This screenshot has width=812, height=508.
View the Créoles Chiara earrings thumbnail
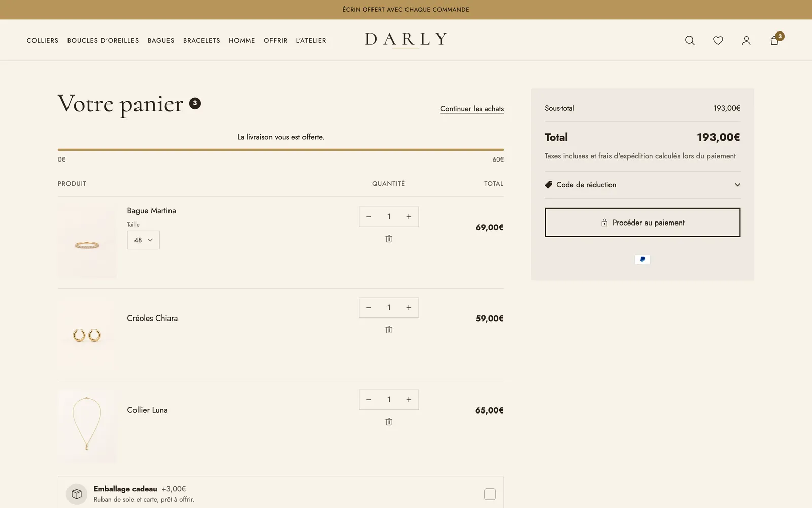tap(87, 334)
